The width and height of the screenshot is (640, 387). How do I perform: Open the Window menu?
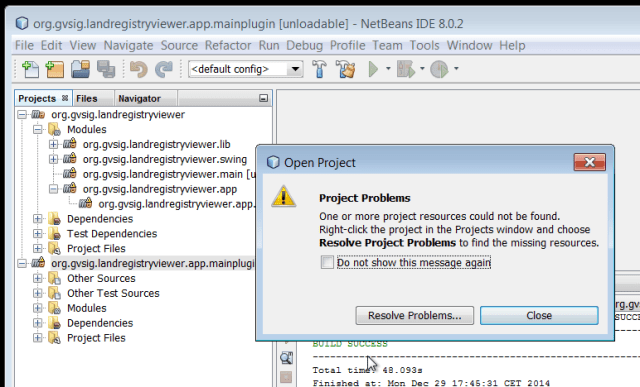469,45
